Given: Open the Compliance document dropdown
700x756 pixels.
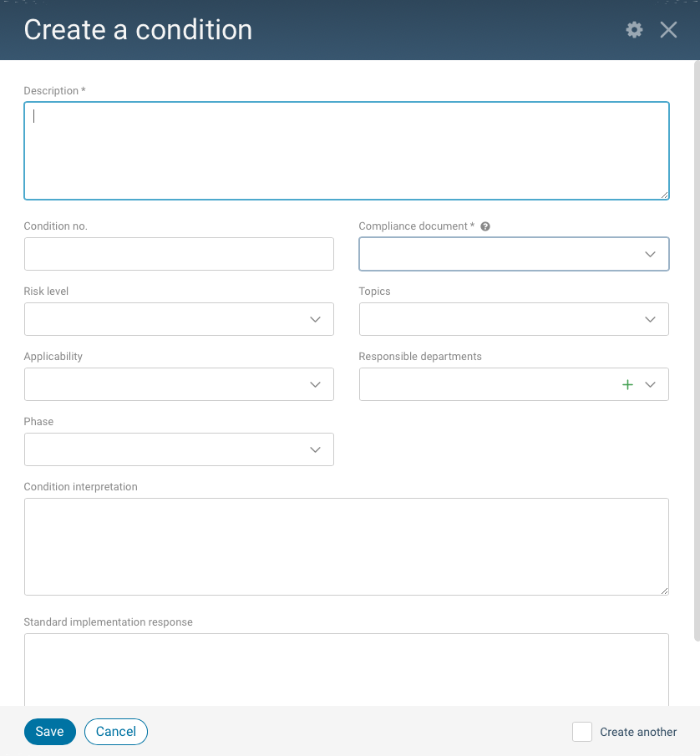Looking at the screenshot, I should tap(650, 254).
